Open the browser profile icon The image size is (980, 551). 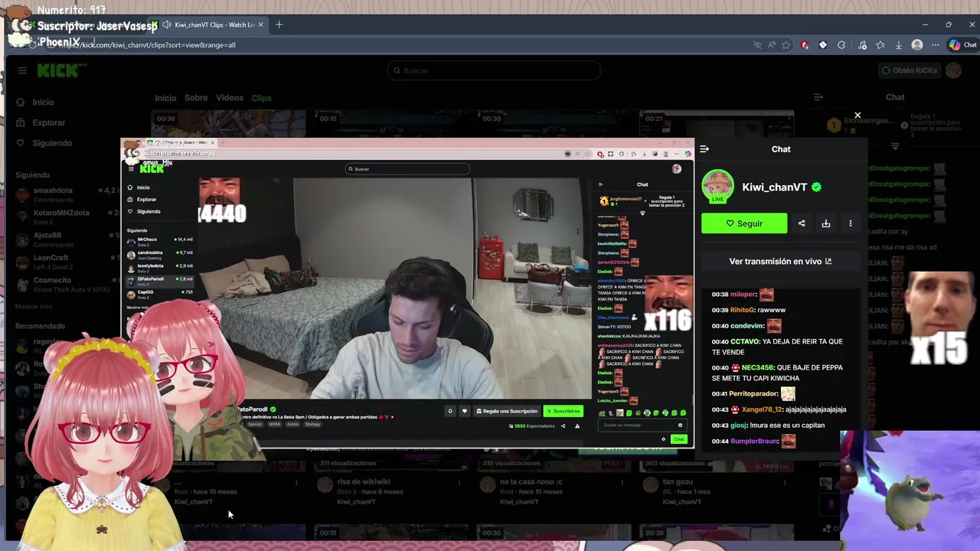tap(917, 45)
